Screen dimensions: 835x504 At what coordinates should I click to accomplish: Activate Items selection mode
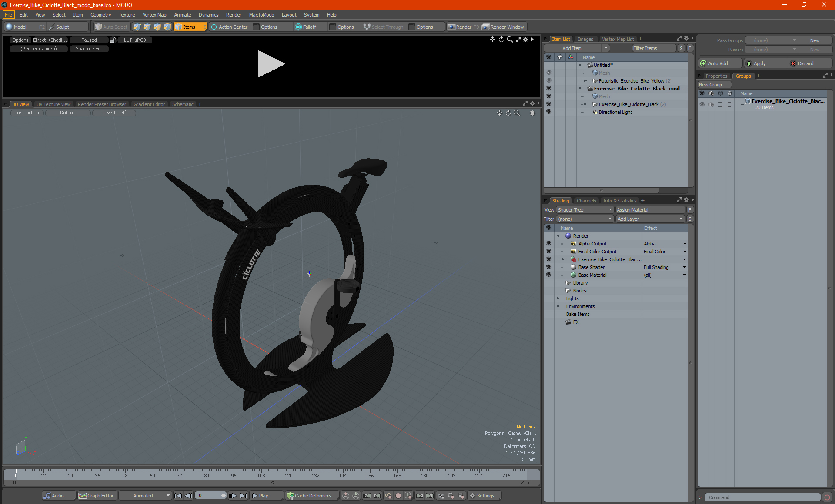(x=190, y=27)
